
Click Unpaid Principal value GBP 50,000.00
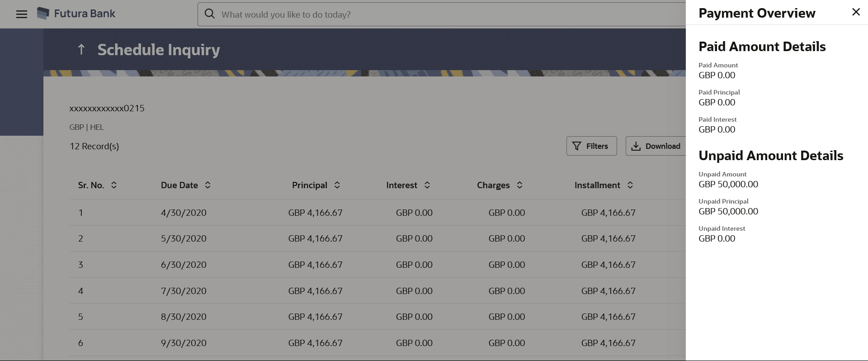728,211
